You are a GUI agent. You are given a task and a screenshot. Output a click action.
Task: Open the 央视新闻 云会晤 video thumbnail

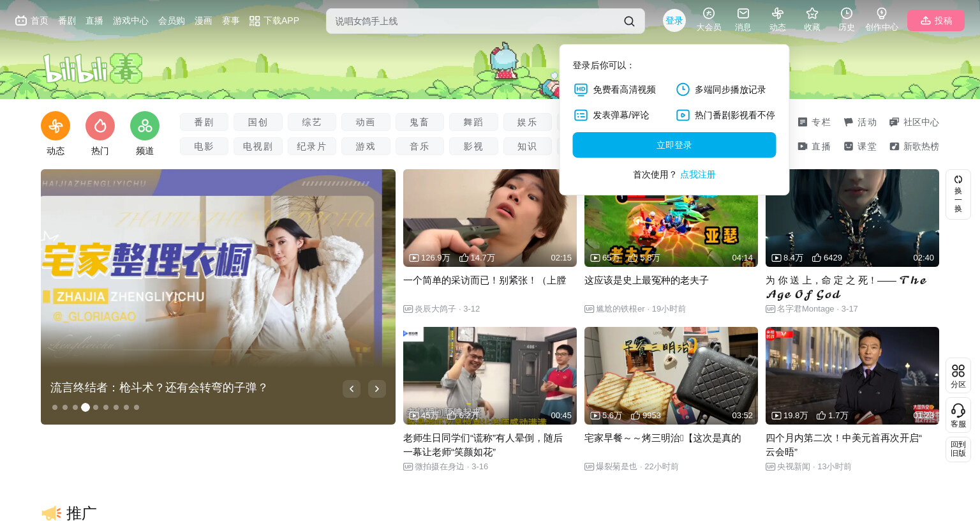[x=852, y=375]
